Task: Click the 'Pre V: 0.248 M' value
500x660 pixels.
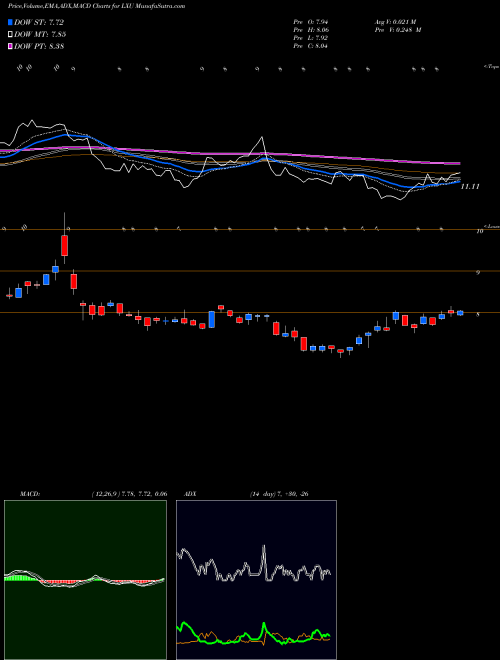Action: pos(399,30)
